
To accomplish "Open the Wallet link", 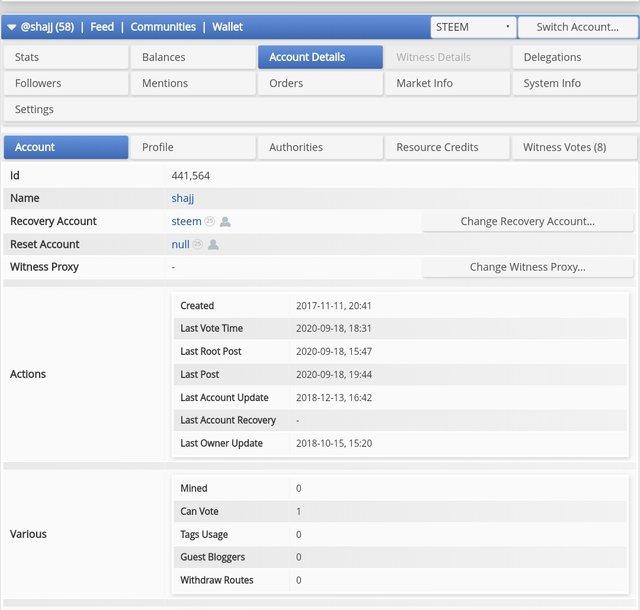I will (227, 27).
